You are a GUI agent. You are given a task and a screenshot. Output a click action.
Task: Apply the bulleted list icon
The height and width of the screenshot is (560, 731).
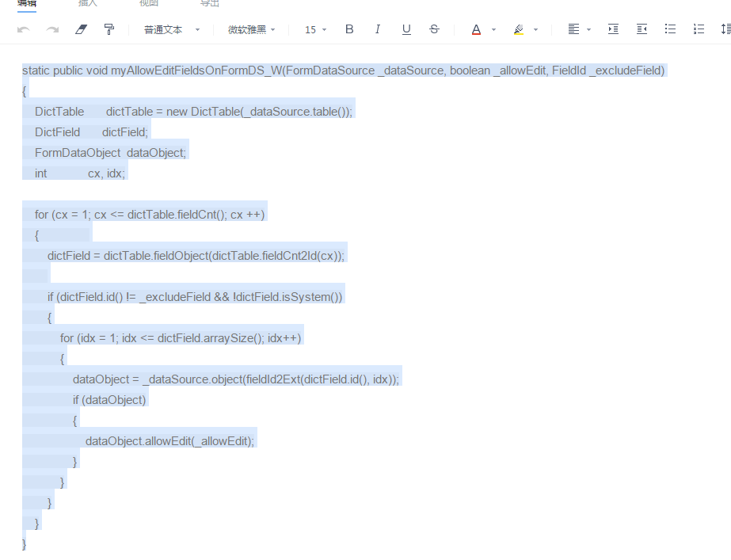point(670,29)
